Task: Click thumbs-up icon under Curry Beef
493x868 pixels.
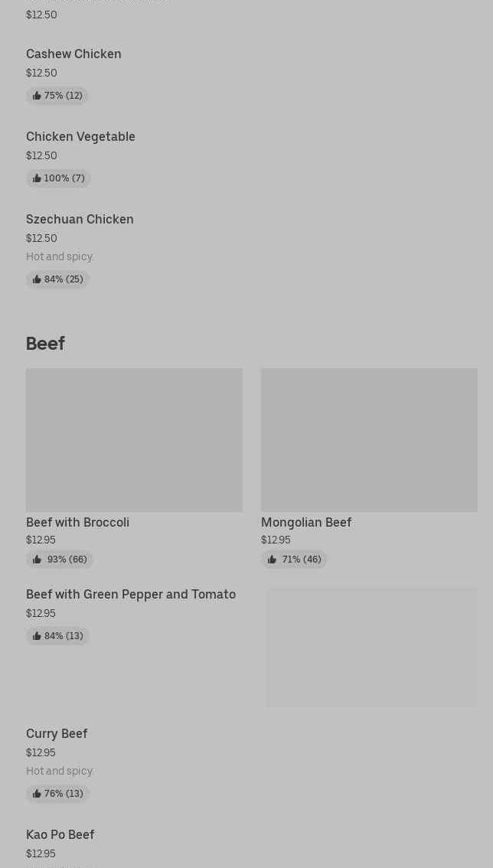Action: (37, 794)
